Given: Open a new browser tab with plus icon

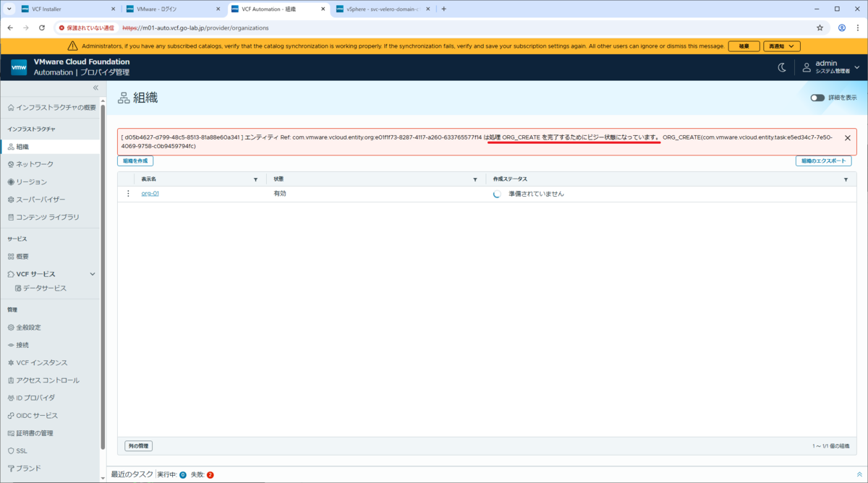Looking at the screenshot, I should pyautogui.click(x=443, y=9).
